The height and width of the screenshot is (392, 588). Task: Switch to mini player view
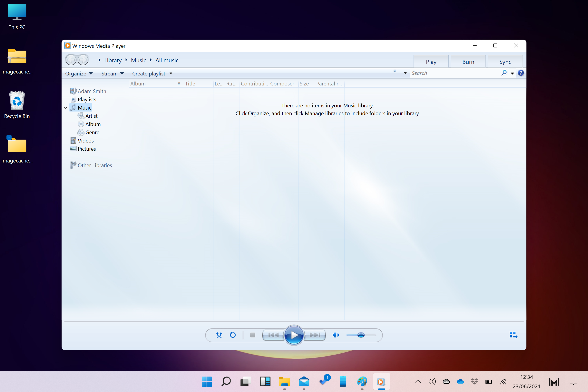(513, 335)
